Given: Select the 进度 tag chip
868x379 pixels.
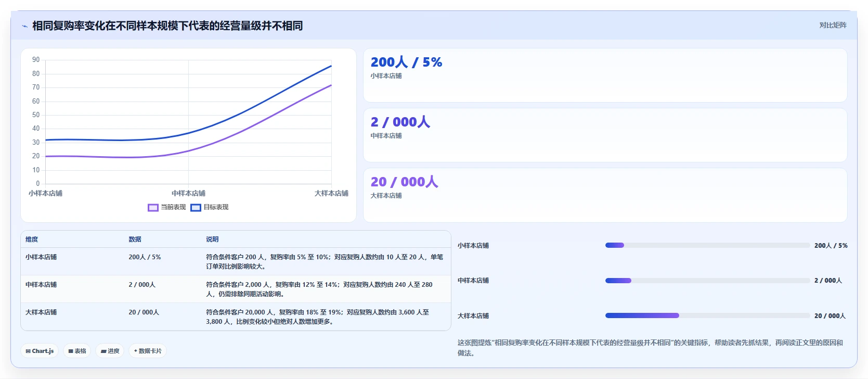Looking at the screenshot, I should pos(110,351).
